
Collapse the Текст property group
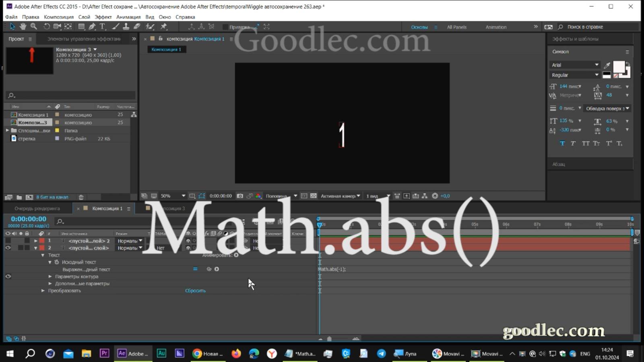click(x=43, y=255)
